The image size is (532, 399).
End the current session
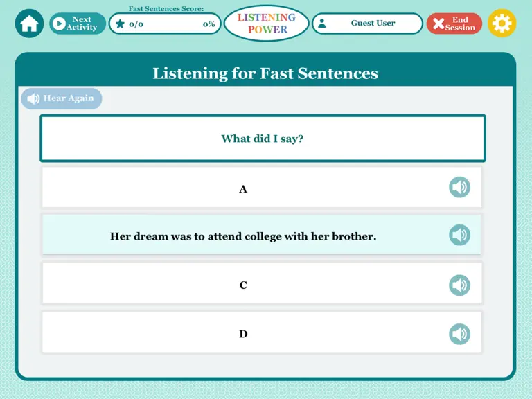tap(454, 24)
